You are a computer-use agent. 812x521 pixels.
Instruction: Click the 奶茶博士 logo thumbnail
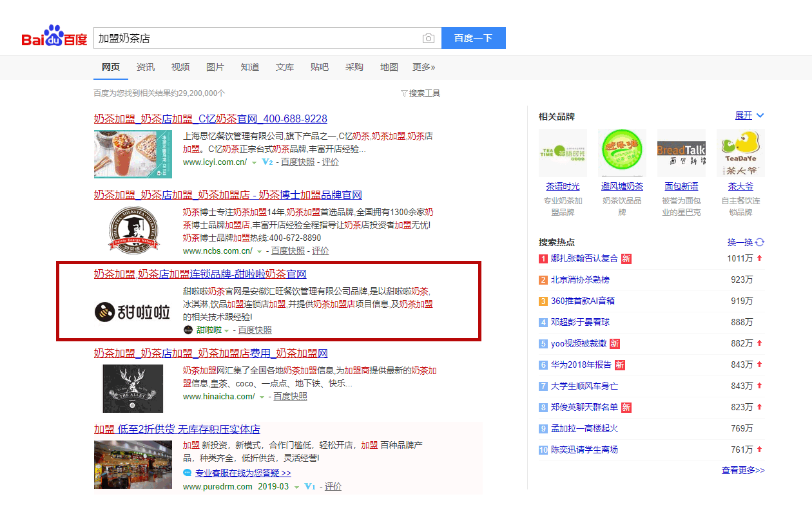tap(133, 231)
